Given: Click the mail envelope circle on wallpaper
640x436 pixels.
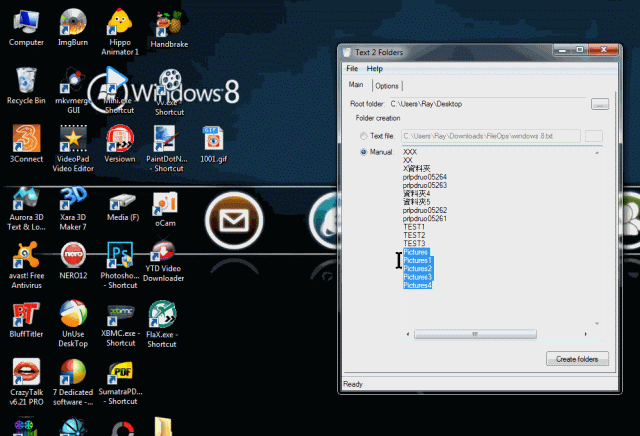Looking at the screenshot, I should pos(234,220).
